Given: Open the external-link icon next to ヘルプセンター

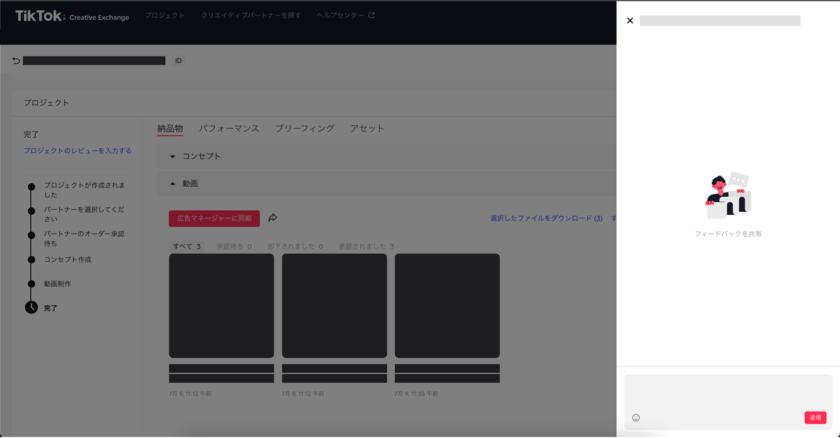Looking at the screenshot, I should pos(372,16).
